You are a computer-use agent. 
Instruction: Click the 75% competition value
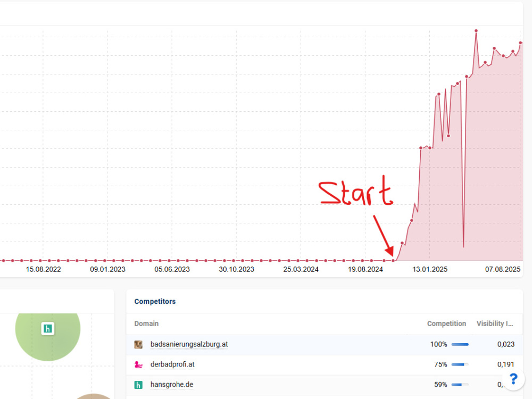click(x=440, y=364)
